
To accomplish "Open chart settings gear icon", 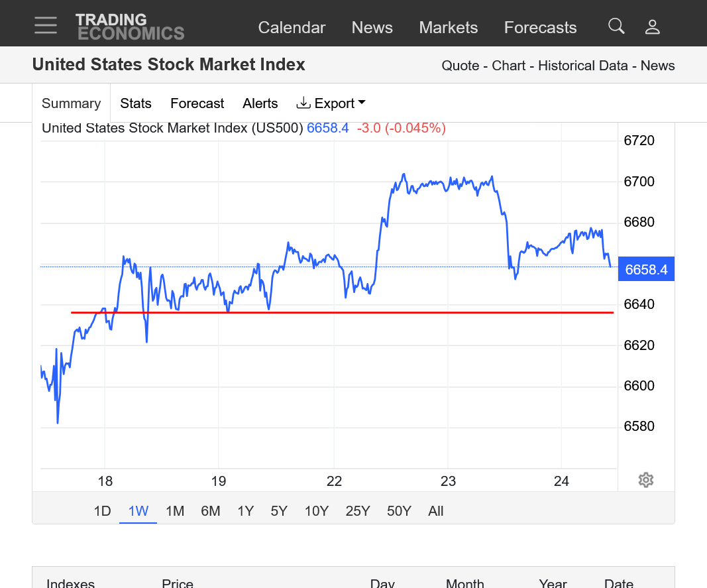I will [646, 480].
